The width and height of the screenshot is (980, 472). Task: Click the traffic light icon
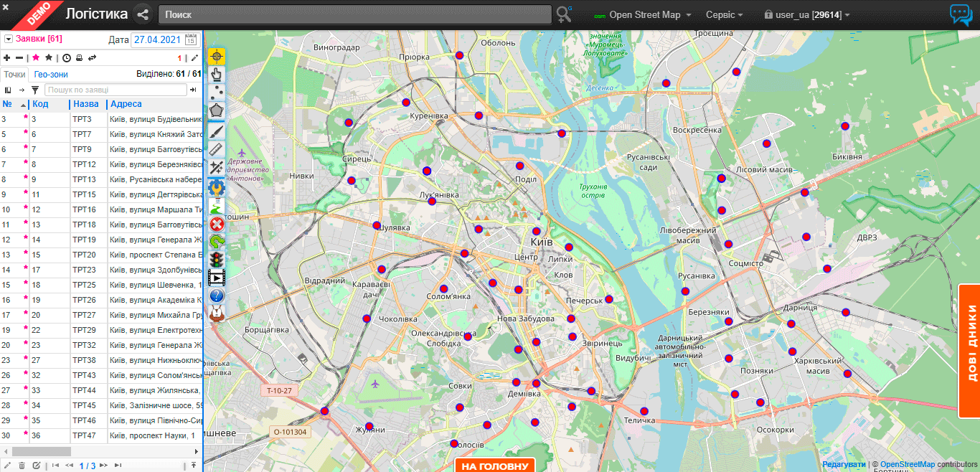click(216, 259)
